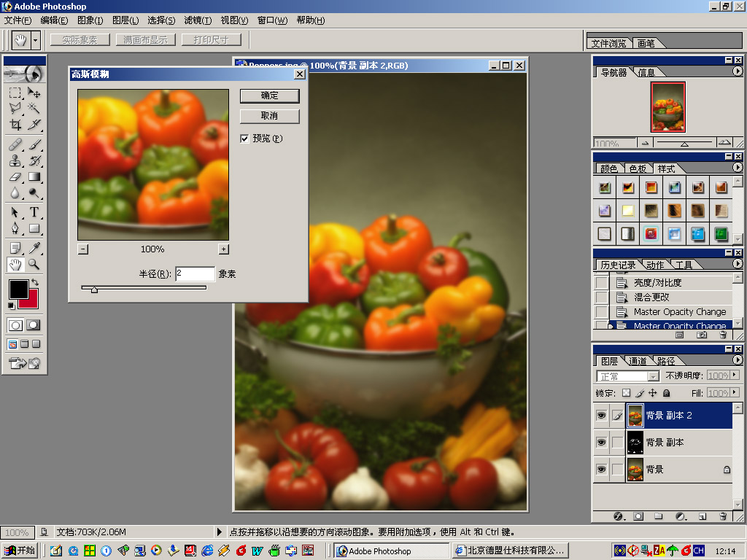Select the History Brush tool
747x560 pixels.
pyautogui.click(x=34, y=160)
